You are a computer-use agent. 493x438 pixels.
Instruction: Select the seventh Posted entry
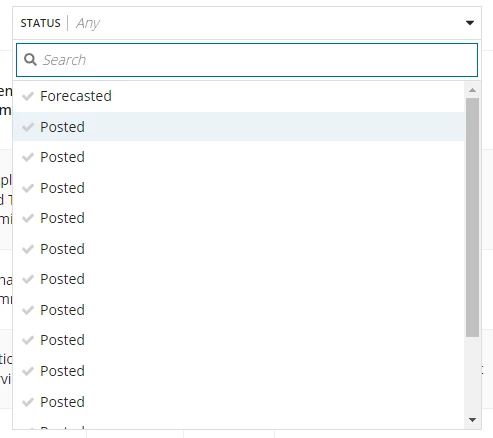point(239,310)
